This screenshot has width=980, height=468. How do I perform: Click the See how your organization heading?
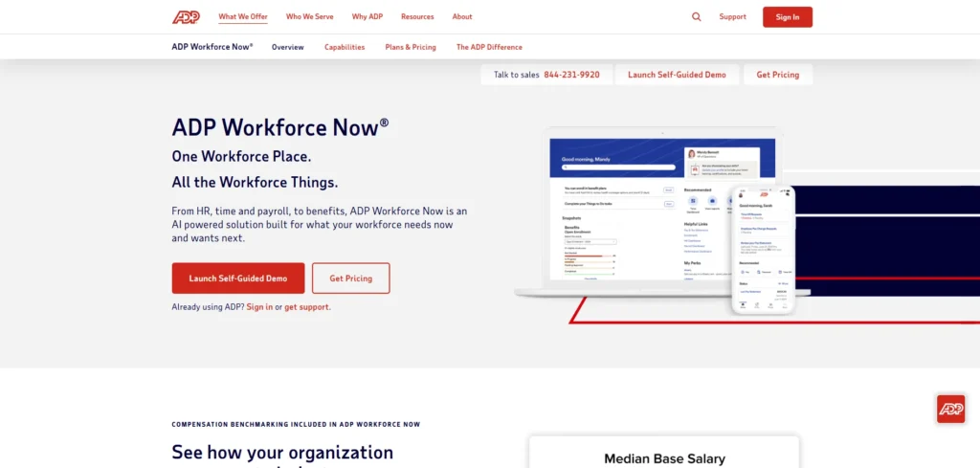coord(282,452)
